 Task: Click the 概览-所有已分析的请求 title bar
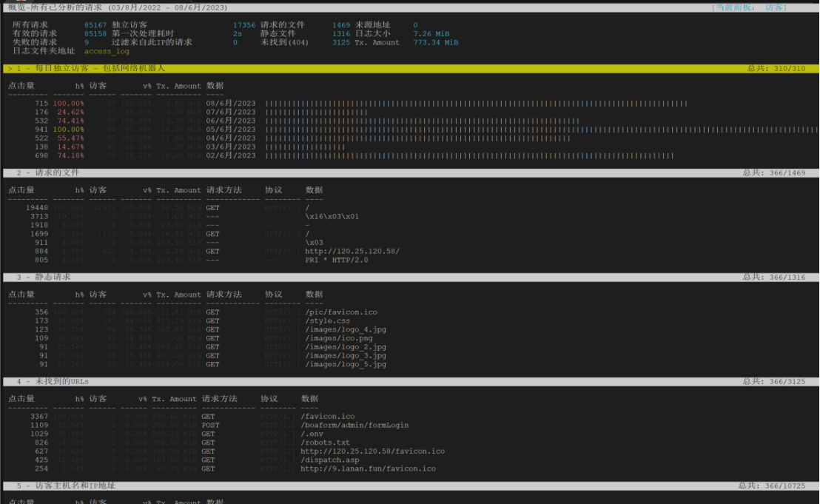click(411, 7)
